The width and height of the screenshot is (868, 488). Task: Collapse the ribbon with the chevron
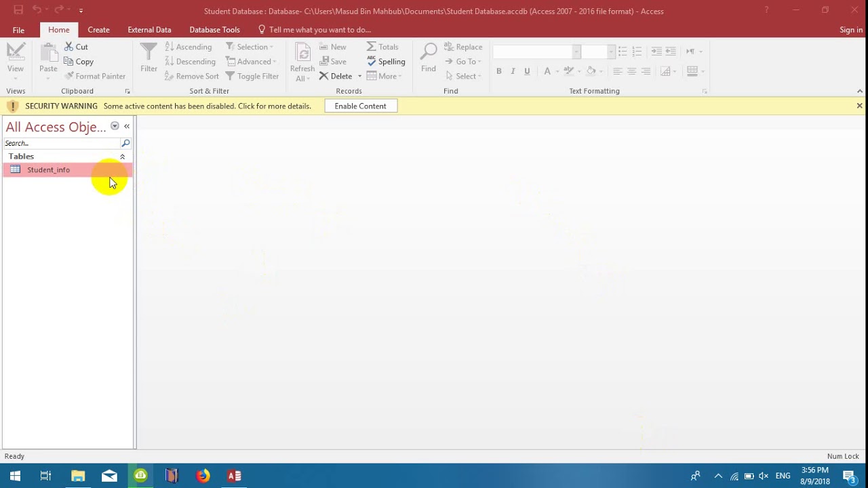(860, 91)
